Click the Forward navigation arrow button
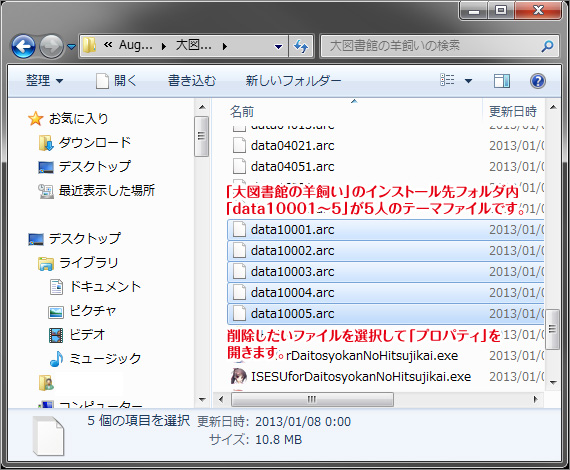Image resolution: width=570 pixels, height=470 pixels. coord(51,47)
